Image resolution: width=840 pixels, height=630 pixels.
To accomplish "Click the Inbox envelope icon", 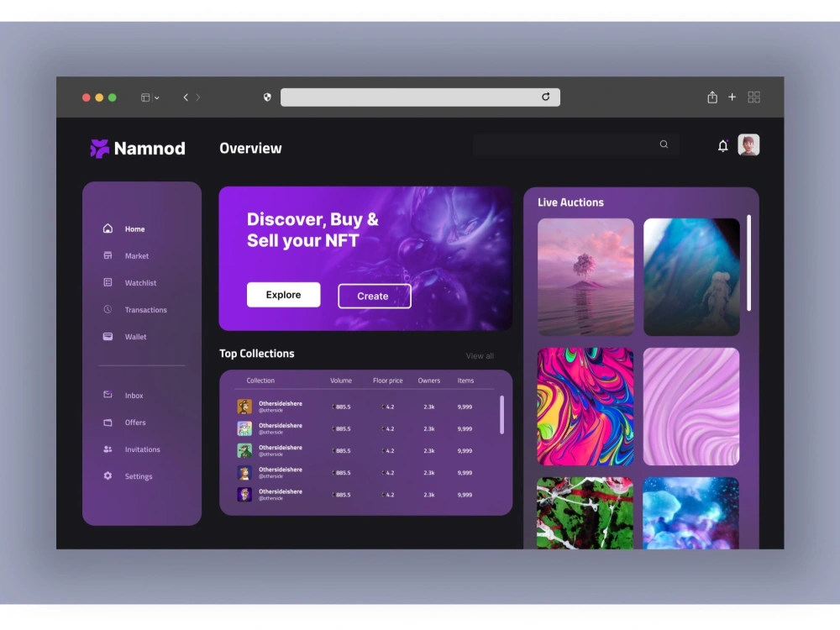I will click(x=108, y=395).
